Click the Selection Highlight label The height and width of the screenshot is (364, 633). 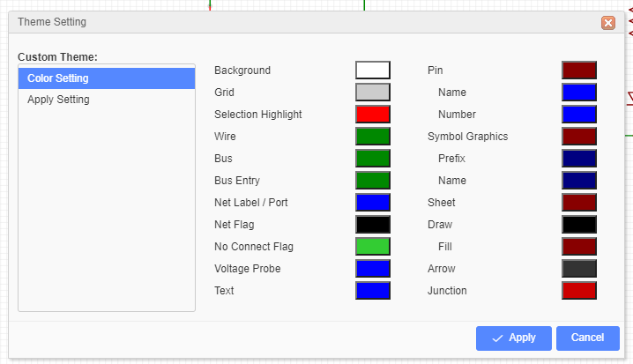click(x=258, y=115)
